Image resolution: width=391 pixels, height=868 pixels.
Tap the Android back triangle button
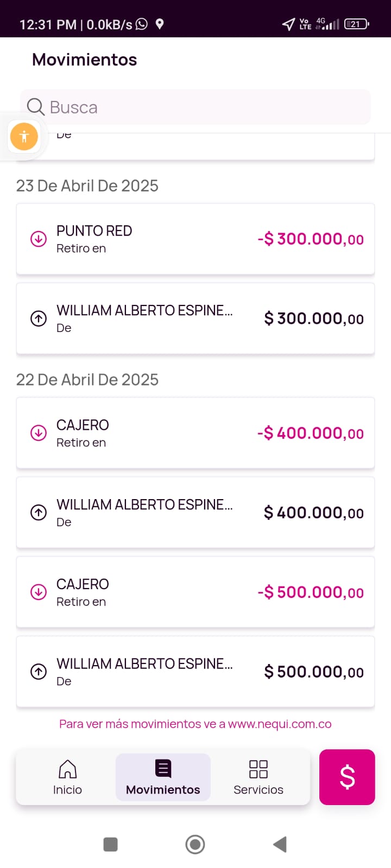click(x=280, y=844)
